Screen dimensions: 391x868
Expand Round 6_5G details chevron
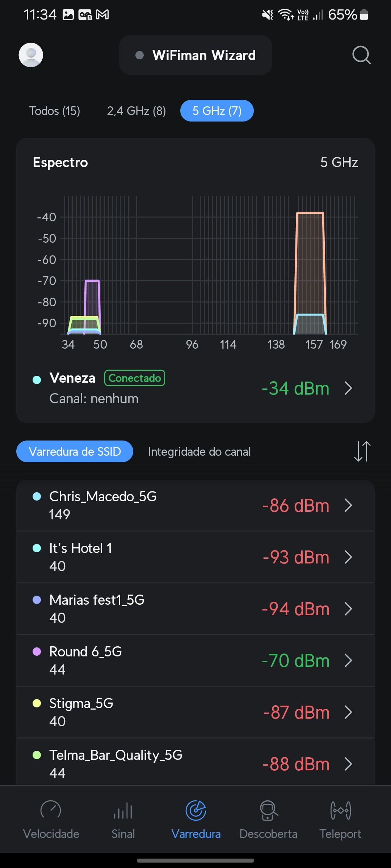coord(348,660)
